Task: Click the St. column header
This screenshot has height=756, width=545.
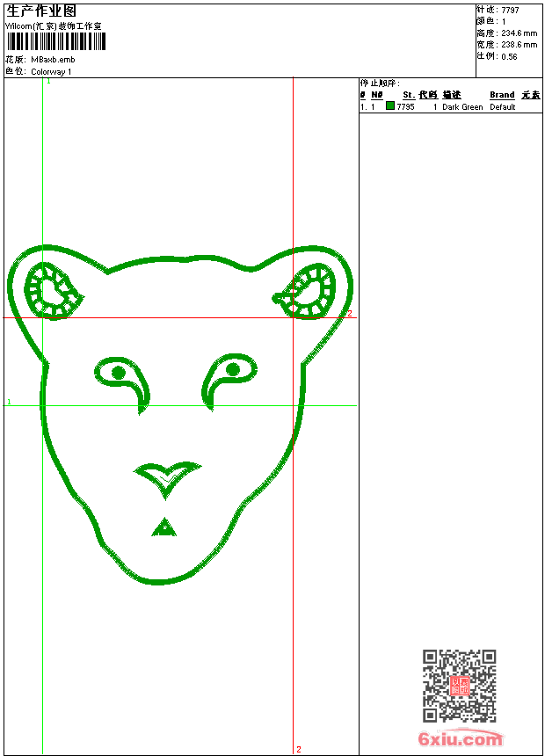Action: point(408,95)
